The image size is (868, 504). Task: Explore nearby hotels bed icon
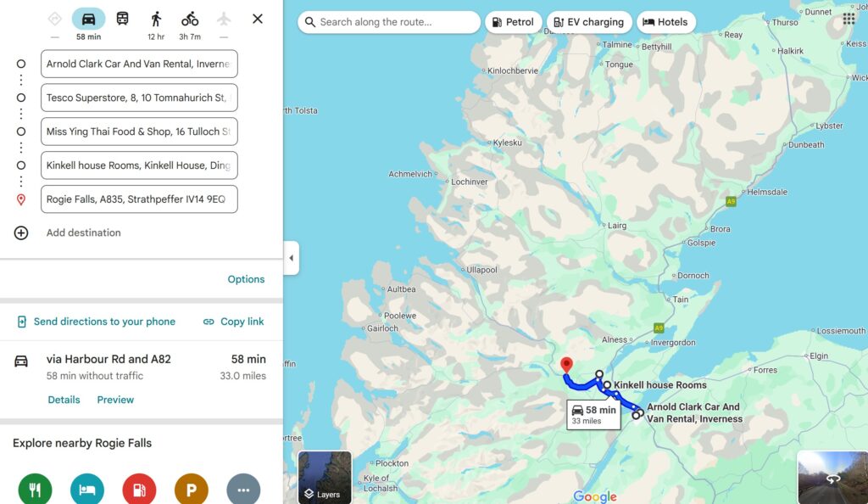(87, 490)
